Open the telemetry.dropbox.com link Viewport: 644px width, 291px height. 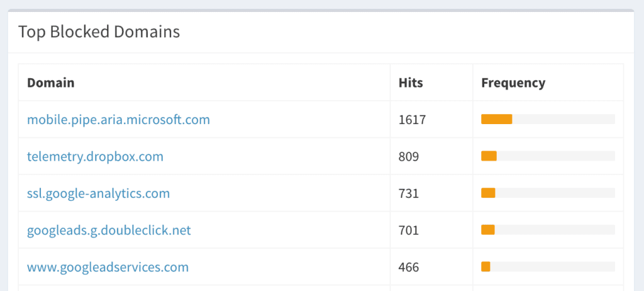[96, 156]
